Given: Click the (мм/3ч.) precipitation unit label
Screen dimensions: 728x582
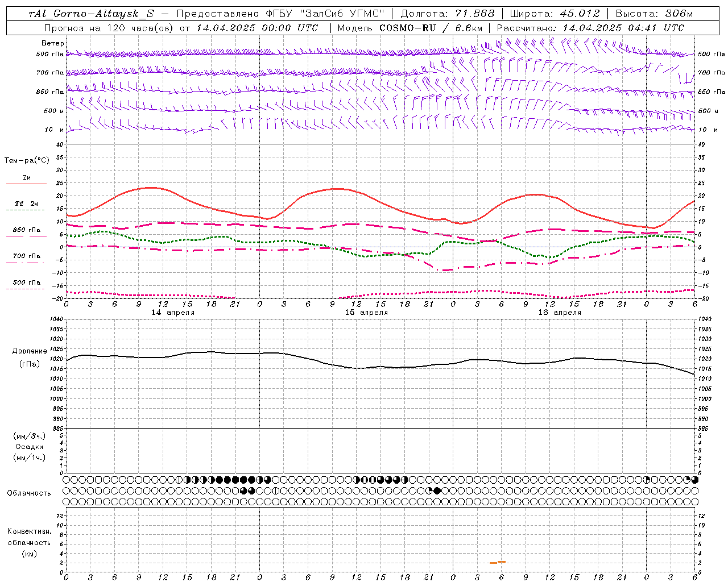Looking at the screenshot, I should point(30,436).
